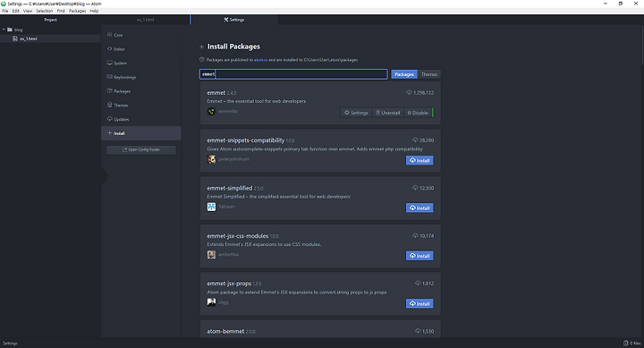
Task: Install emmet-jsx-css-modules package
Action: [419, 256]
